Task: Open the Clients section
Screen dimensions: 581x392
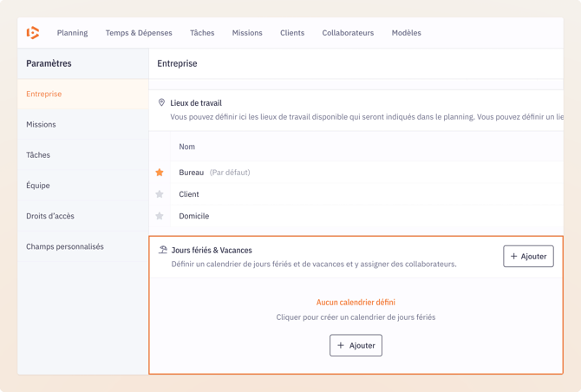Action: coord(292,33)
